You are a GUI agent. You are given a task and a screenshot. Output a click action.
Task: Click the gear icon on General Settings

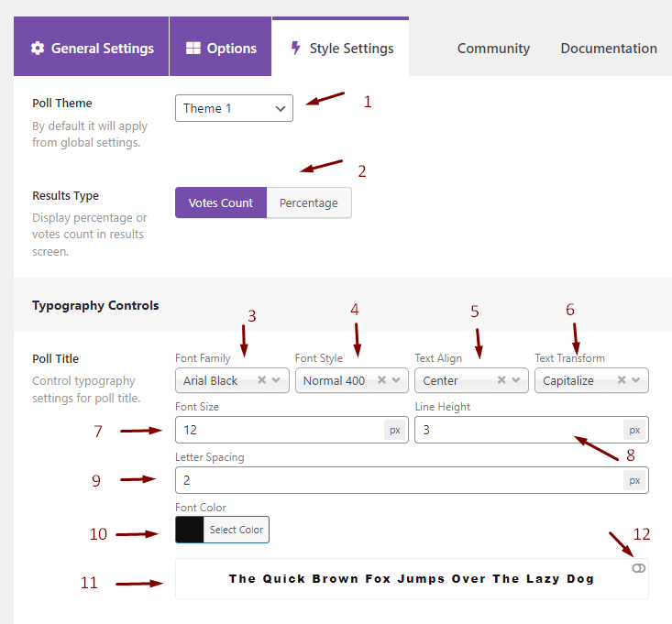pyautogui.click(x=38, y=49)
